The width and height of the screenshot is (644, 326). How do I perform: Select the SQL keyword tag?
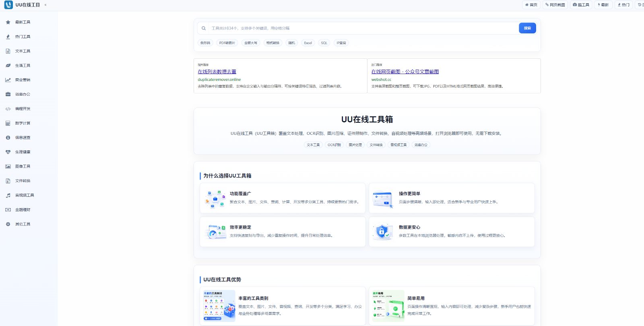(324, 43)
